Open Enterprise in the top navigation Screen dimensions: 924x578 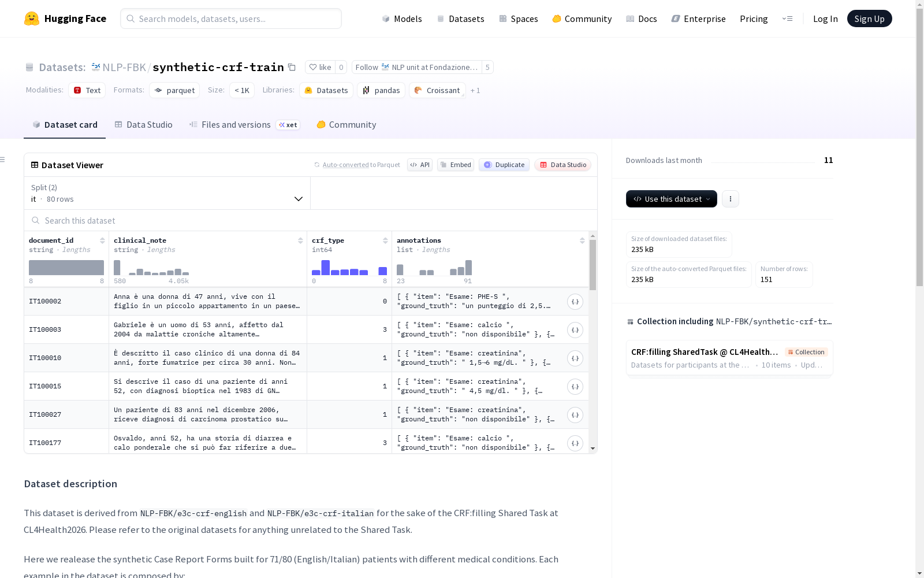[x=699, y=18]
